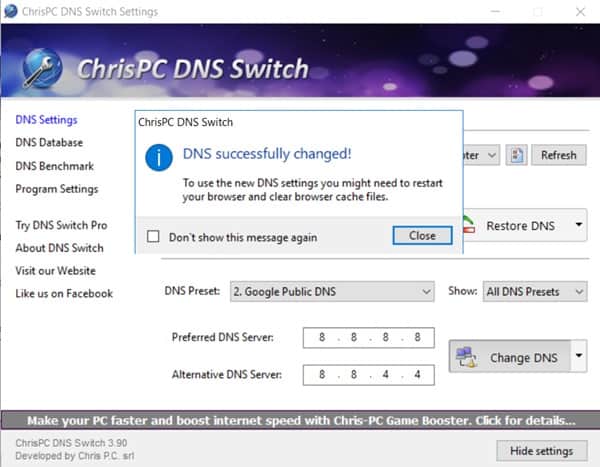Open the Change DNS dropdown arrow
Screen dimensions: 600x467
(579, 356)
